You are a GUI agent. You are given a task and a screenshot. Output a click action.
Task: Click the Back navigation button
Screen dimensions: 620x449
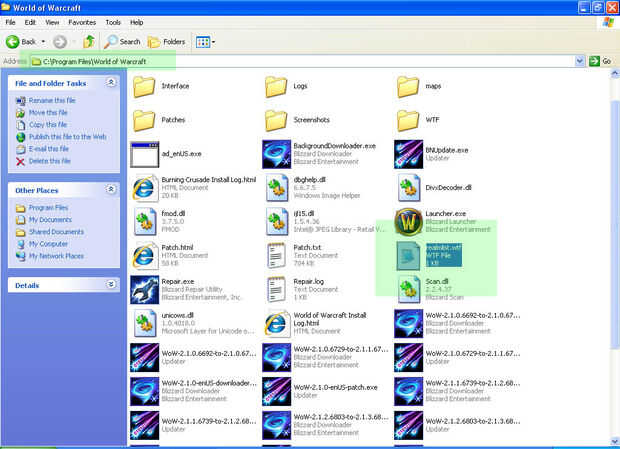21,42
